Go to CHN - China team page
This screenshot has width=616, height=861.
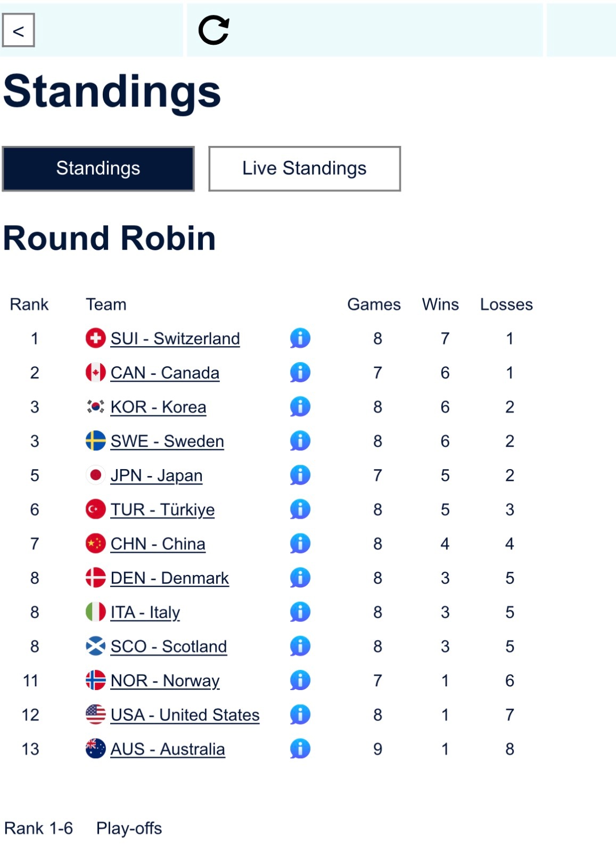(x=158, y=544)
